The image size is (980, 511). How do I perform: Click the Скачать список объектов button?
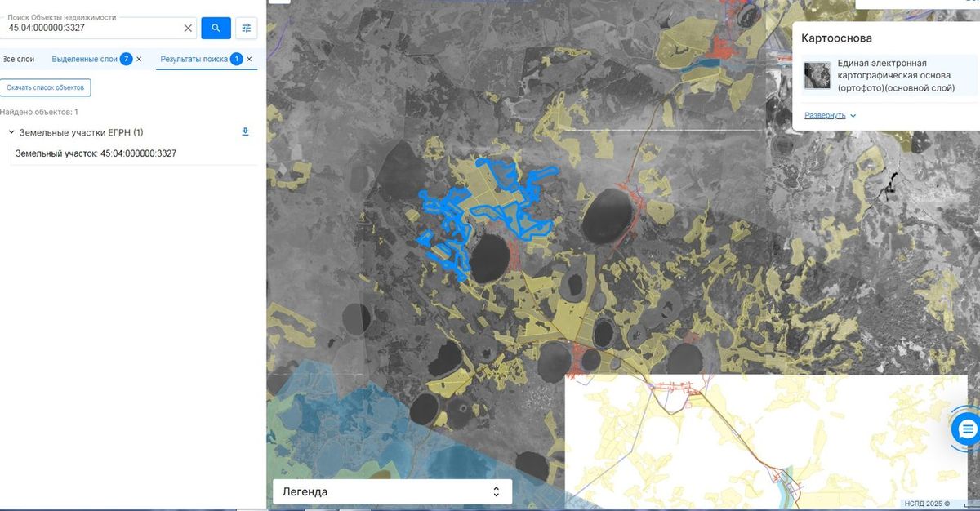coord(46,87)
